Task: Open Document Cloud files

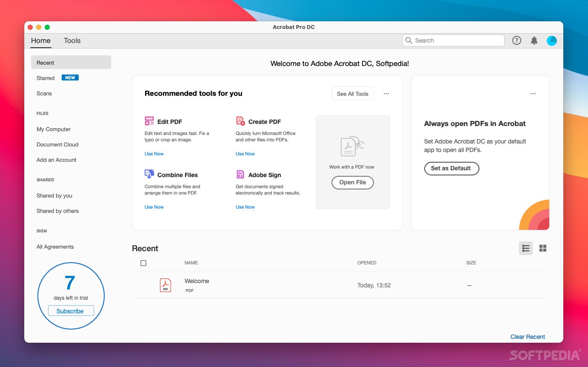Action: (x=57, y=144)
